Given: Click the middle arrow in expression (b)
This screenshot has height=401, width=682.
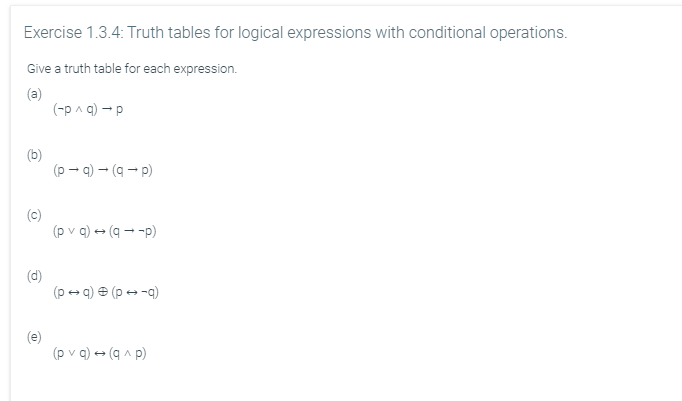Looking at the screenshot, I should [103, 170].
